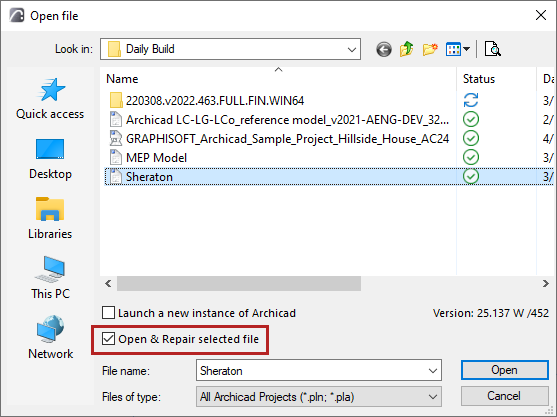Open Quick access location
557x417 pixels.
pyautogui.click(x=50, y=99)
